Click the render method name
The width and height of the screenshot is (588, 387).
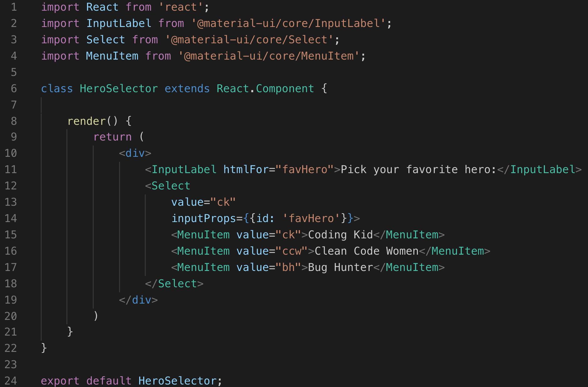[x=87, y=121]
